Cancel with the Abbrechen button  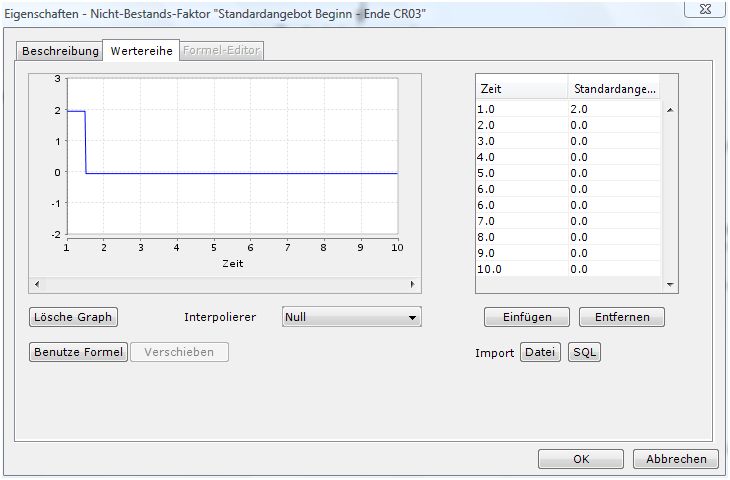(676, 459)
